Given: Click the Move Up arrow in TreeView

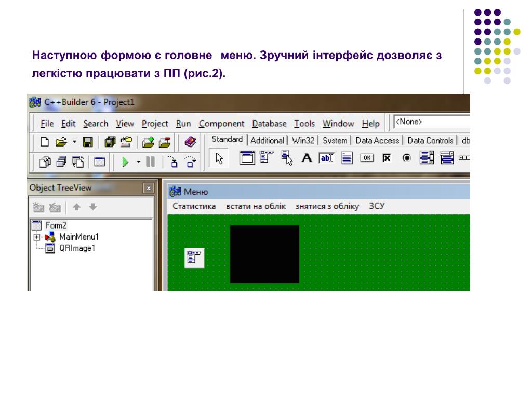Looking at the screenshot, I should (x=77, y=207).
